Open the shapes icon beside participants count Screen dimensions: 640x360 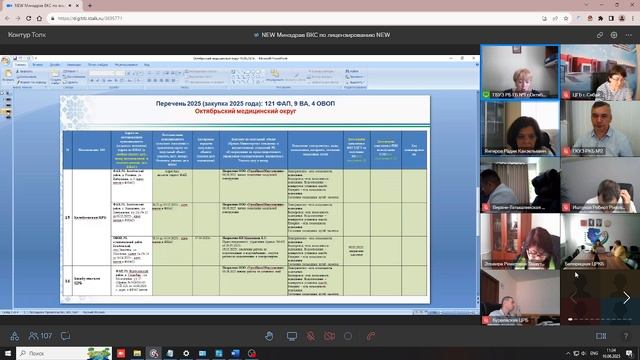point(14,336)
